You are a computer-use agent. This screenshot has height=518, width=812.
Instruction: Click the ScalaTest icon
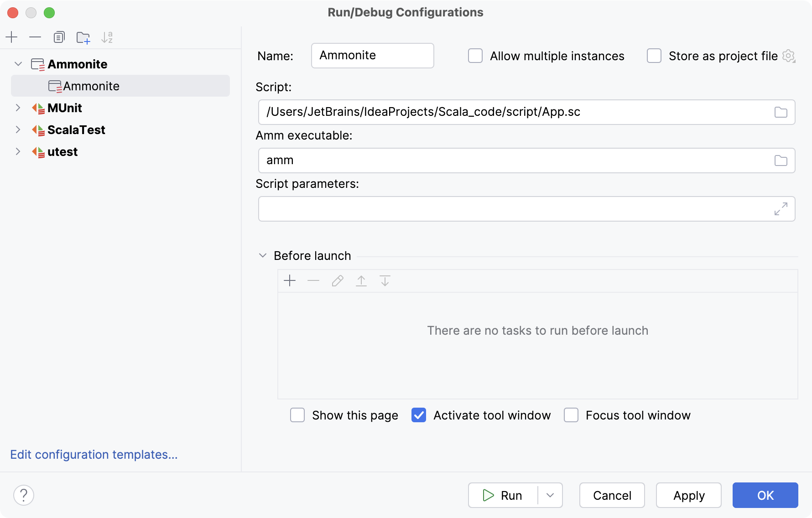click(38, 130)
